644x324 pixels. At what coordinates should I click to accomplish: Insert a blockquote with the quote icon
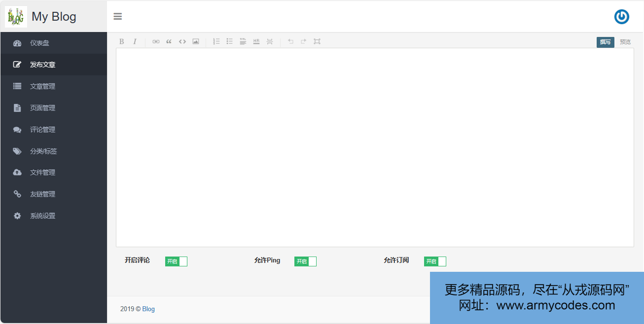[x=169, y=42]
